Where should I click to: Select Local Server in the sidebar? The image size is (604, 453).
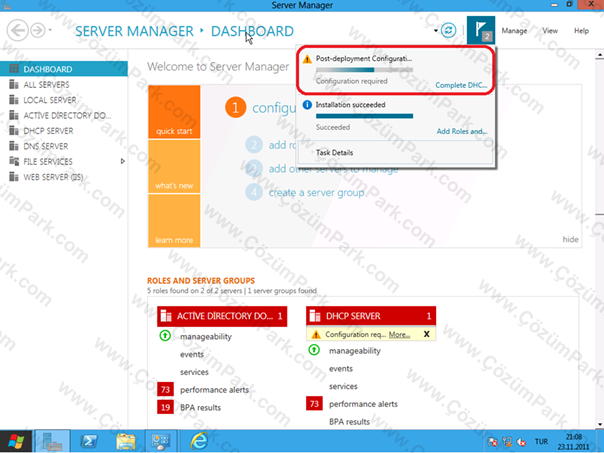click(x=64, y=100)
